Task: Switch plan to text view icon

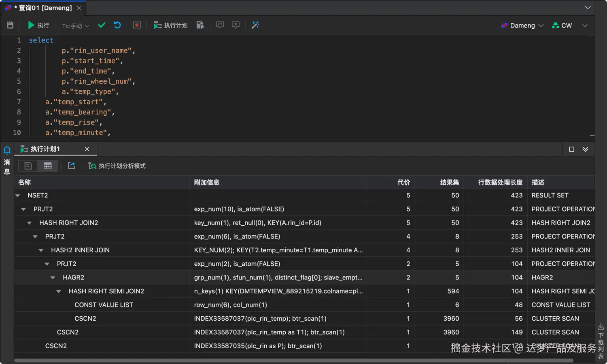Action: 28,166
